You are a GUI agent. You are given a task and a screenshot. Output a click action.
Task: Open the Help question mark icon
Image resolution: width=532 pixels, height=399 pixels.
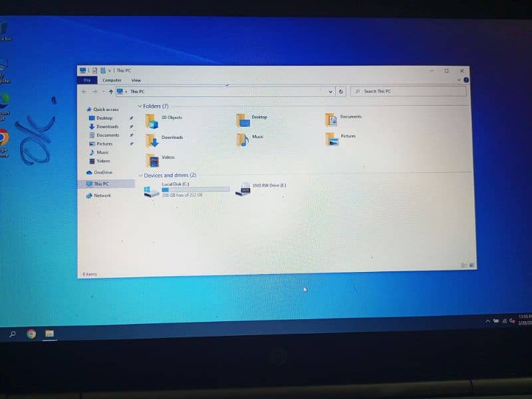click(x=465, y=80)
